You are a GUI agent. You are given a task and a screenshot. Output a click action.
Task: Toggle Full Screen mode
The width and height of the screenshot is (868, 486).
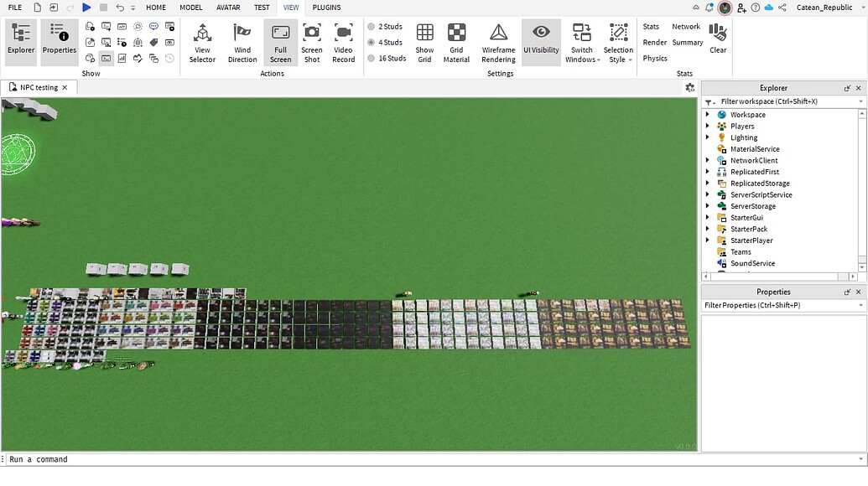281,42
